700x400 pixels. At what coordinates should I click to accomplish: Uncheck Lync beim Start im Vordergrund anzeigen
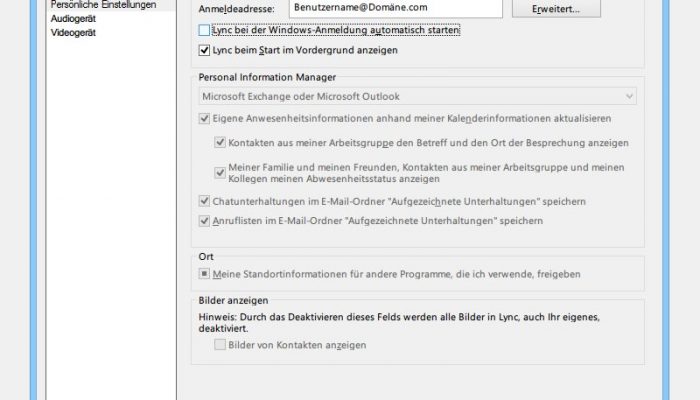tap(204, 50)
